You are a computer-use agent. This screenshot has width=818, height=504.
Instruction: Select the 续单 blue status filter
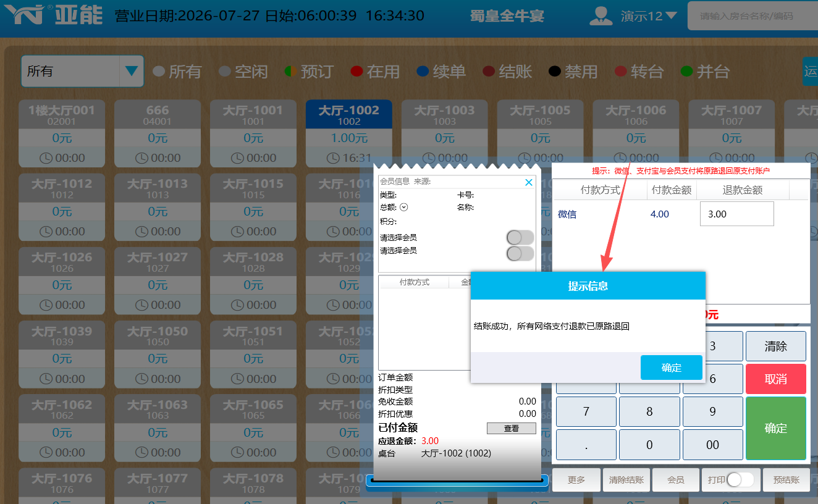tap(423, 72)
